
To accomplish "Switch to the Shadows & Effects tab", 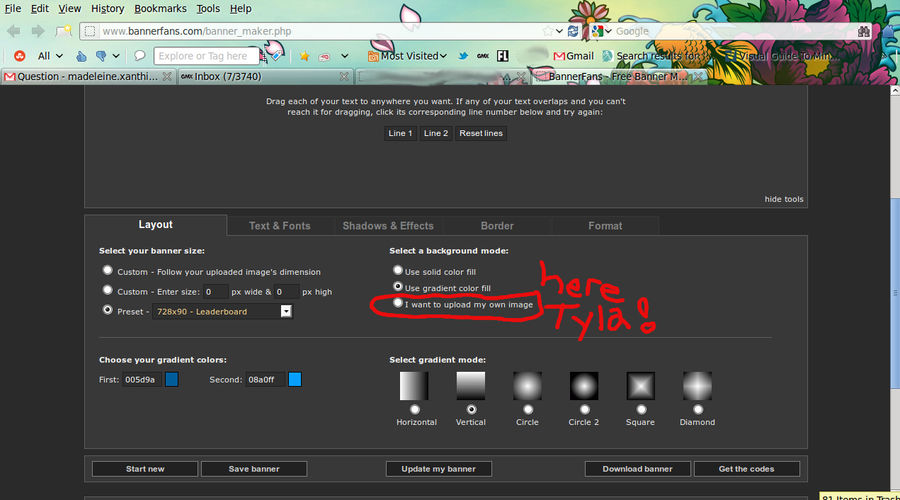I will [388, 226].
